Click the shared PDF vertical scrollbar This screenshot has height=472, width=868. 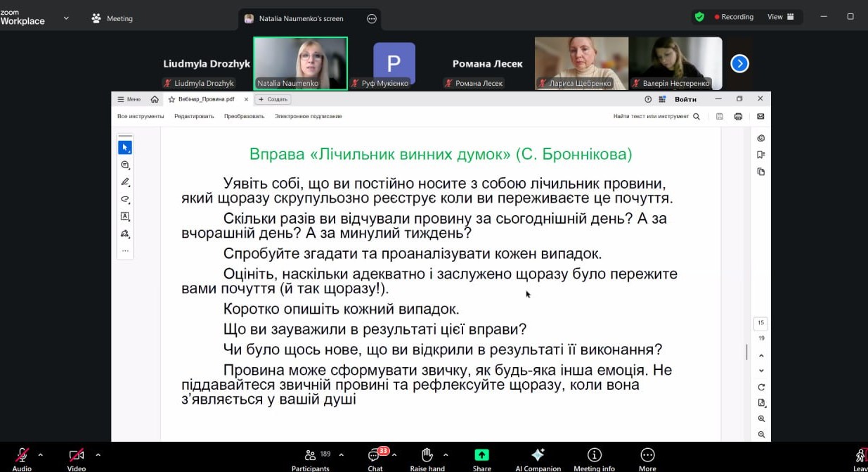[x=746, y=352]
